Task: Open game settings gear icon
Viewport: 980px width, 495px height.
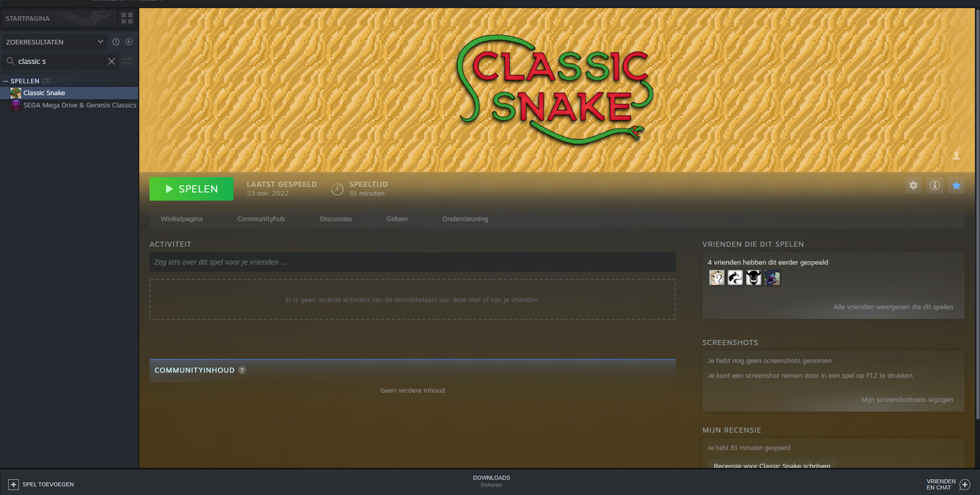Action: [x=913, y=185]
